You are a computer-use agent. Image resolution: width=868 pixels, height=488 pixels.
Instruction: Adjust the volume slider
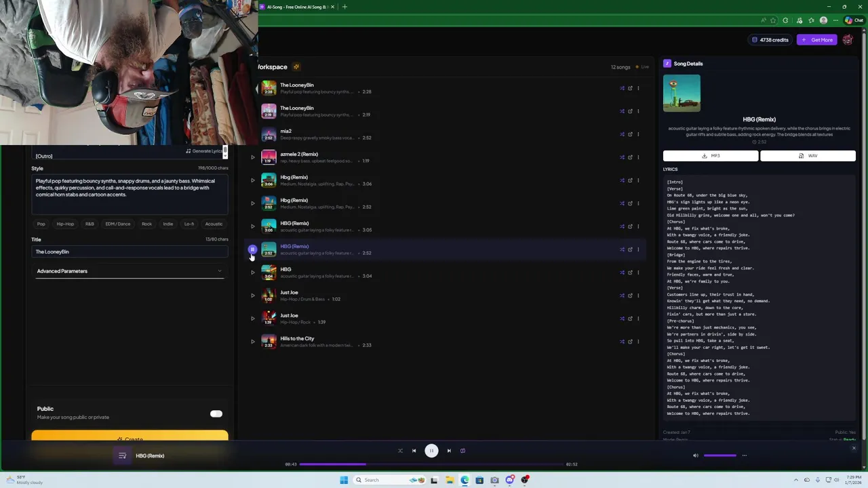tap(719, 455)
